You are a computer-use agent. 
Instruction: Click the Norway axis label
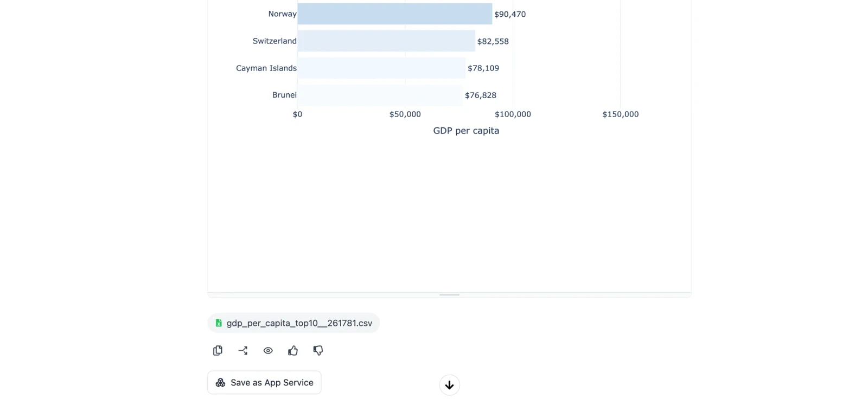(282, 14)
